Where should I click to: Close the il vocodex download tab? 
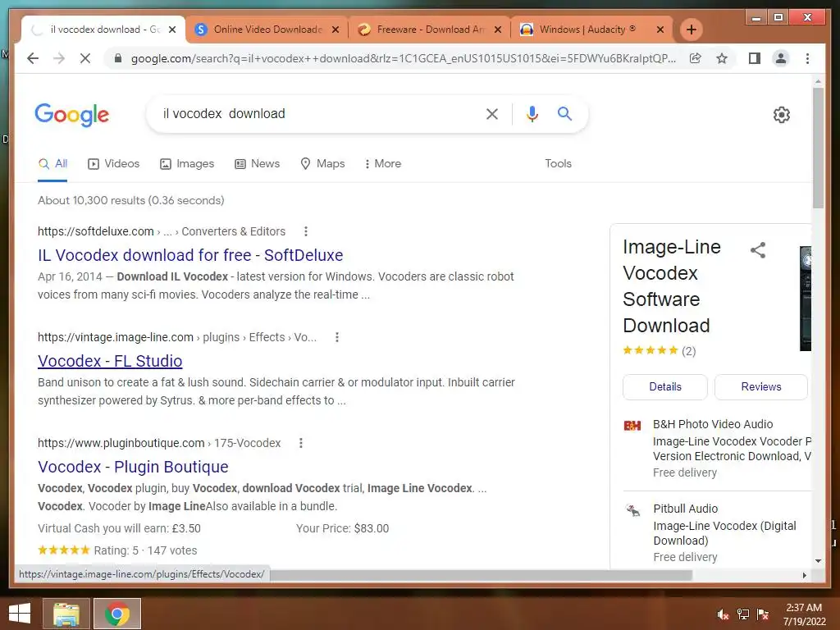click(172, 30)
